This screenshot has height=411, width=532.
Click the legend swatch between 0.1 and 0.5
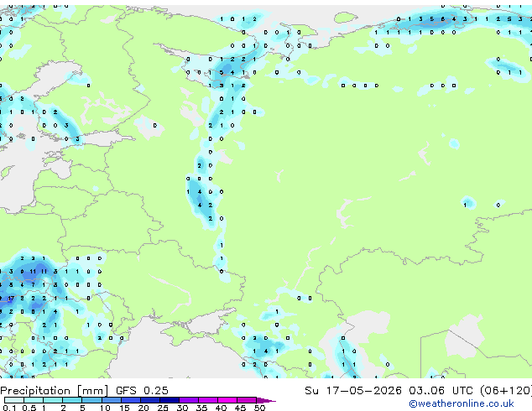(14, 400)
